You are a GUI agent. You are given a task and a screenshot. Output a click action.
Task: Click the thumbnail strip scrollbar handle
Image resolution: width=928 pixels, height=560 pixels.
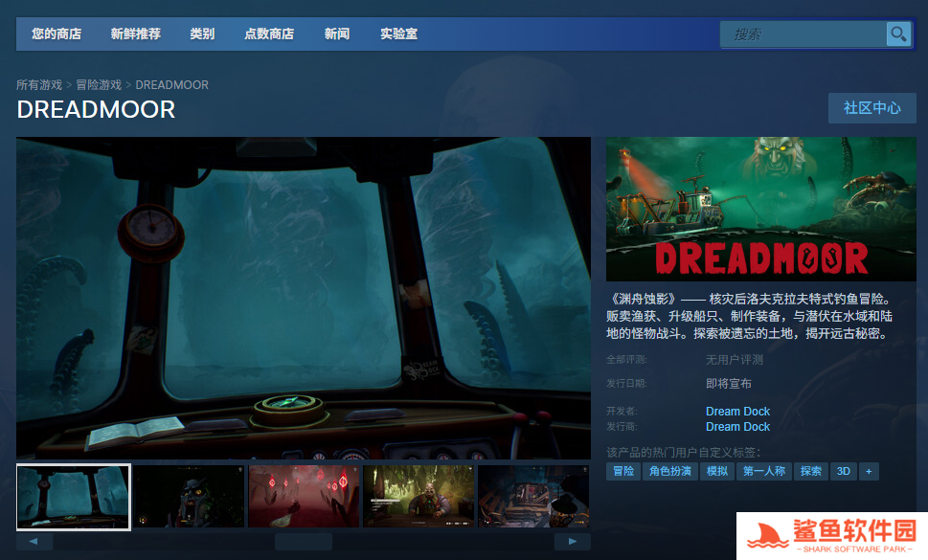(x=303, y=542)
